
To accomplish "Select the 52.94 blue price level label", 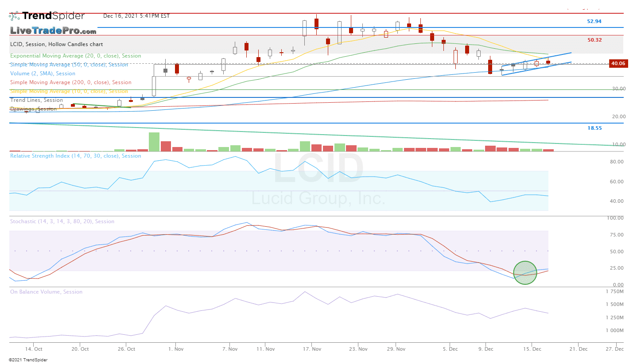I will tap(594, 21).
